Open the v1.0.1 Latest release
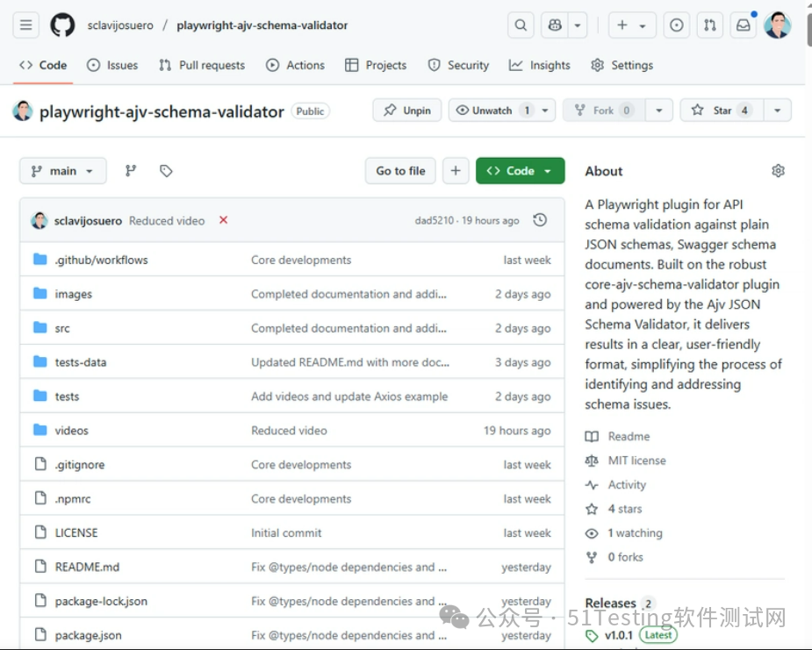812x650 pixels. click(x=631, y=635)
